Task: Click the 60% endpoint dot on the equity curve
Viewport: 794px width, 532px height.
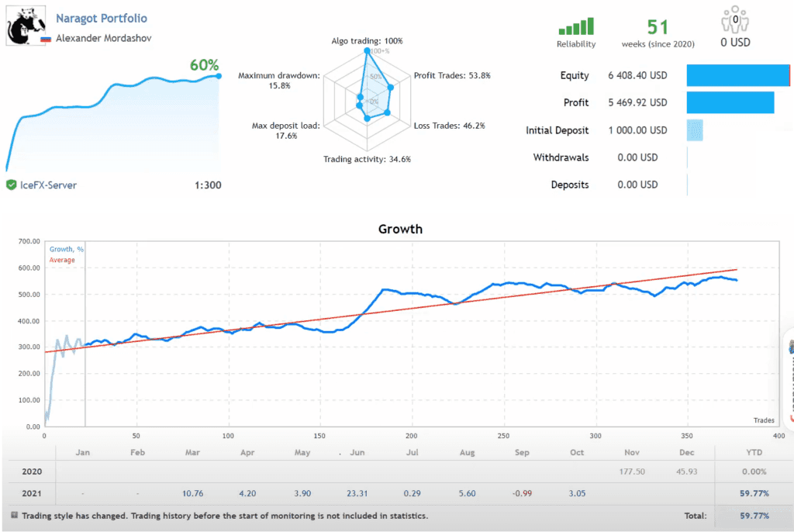Action: pyautogui.click(x=218, y=76)
